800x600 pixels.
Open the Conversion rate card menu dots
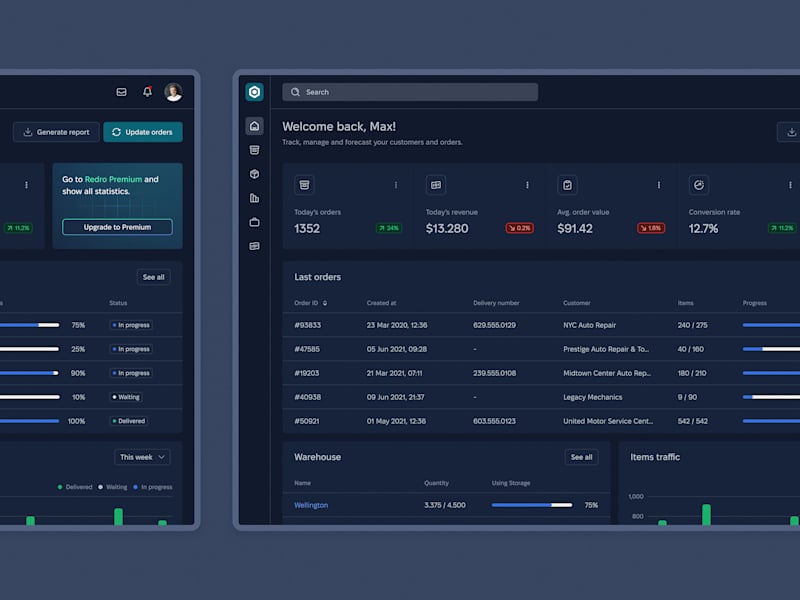(790, 185)
